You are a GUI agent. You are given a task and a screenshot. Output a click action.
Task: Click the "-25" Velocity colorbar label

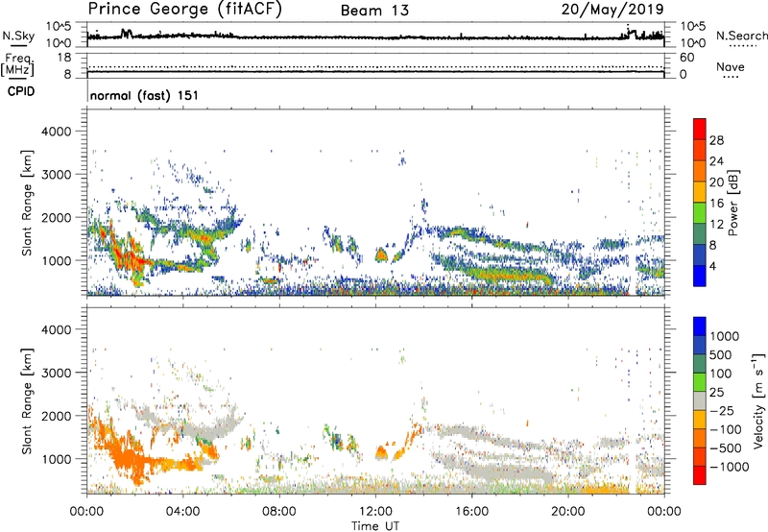pyautogui.click(x=723, y=411)
